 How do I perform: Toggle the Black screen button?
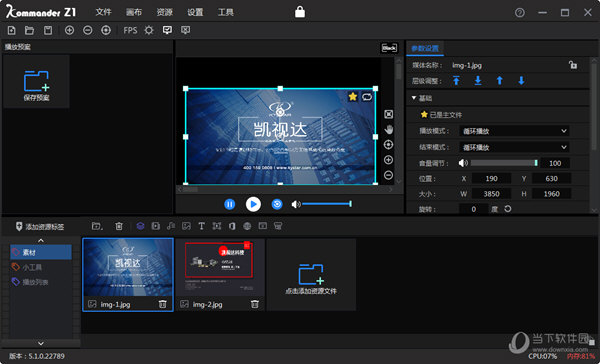[389, 48]
